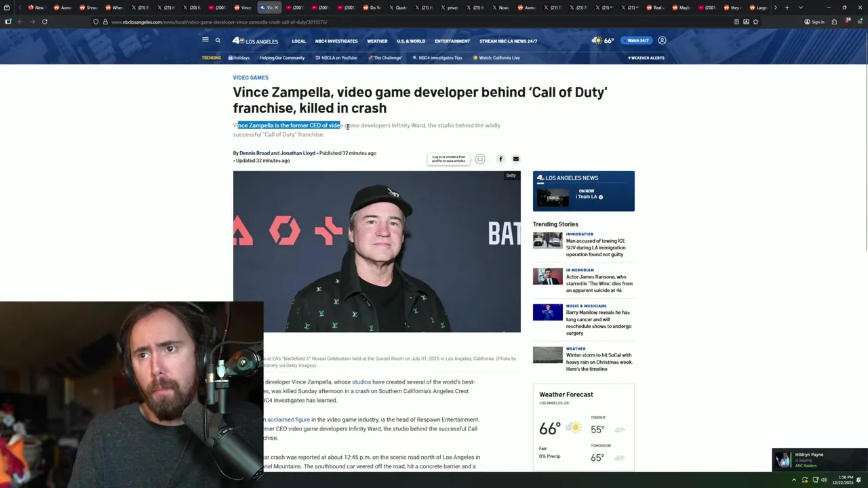Open browser sidebar panel icon
This screenshot has width=868, height=488.
point(8,22)
